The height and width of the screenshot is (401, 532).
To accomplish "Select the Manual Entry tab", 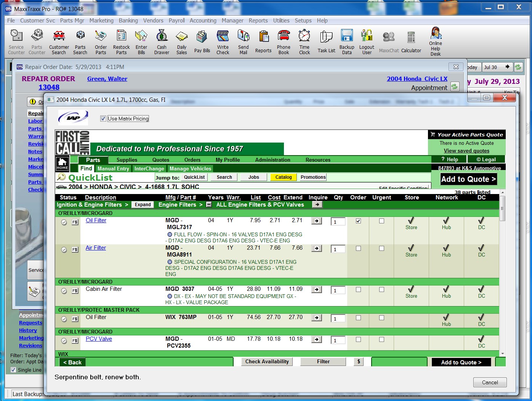I will click(113, 168).
